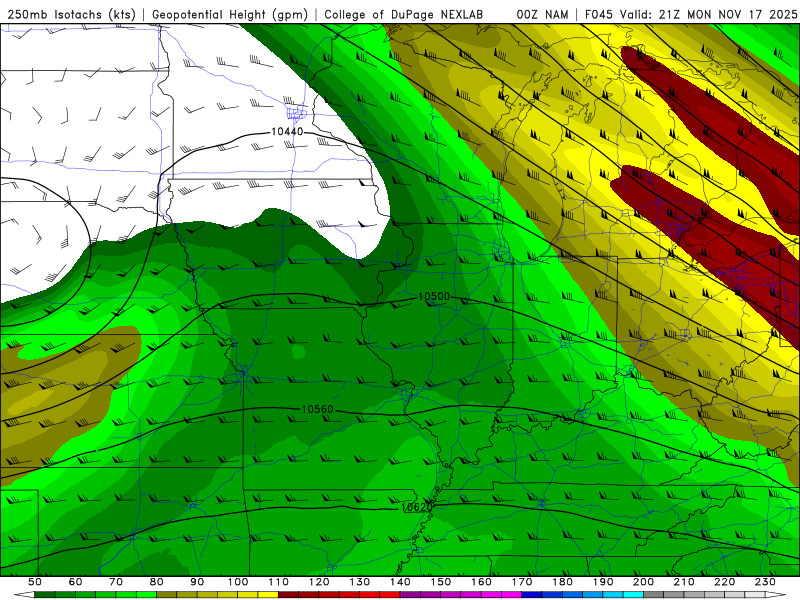Screen dimensions: 800x600
Task: Click the 110 kts label on color bar
Action: 279,582
